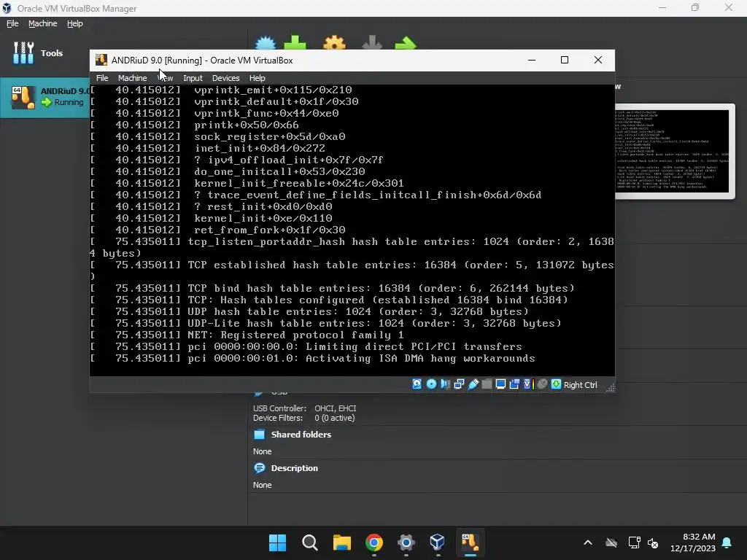This screenshot has height=560, width=747.
Task: Show hidden system tray icons chevron
Action: click(588, 542)
